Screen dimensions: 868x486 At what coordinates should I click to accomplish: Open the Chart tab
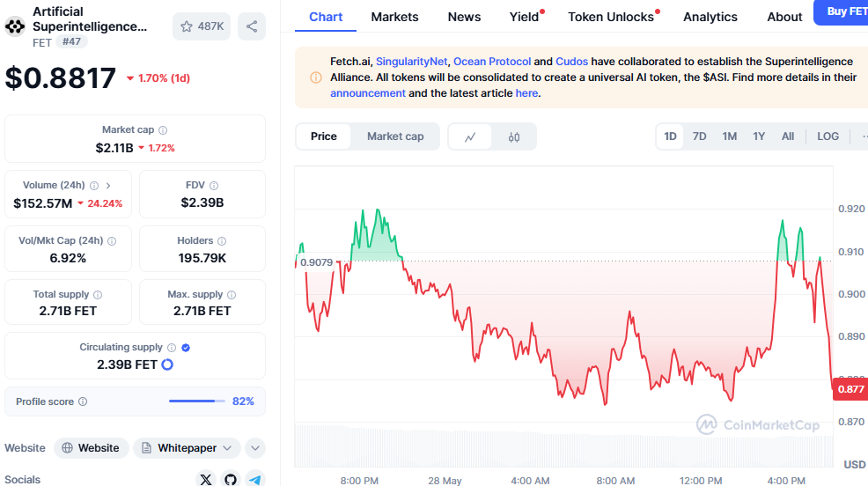pyautogui.click(x=326, y=17)
